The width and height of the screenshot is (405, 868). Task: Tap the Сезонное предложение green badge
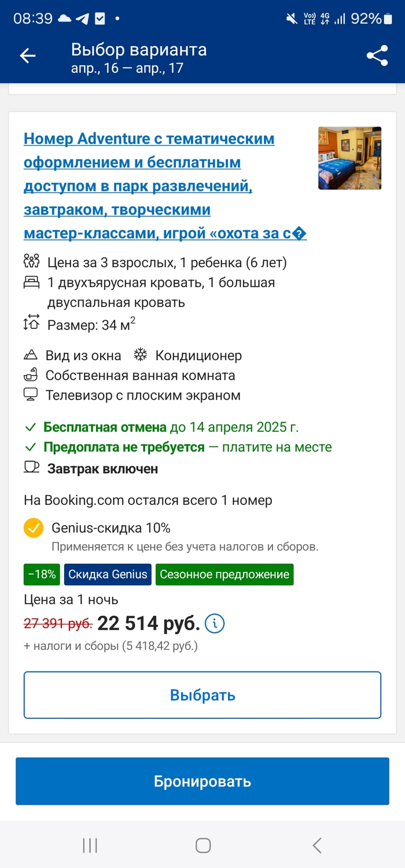point(224,574)
